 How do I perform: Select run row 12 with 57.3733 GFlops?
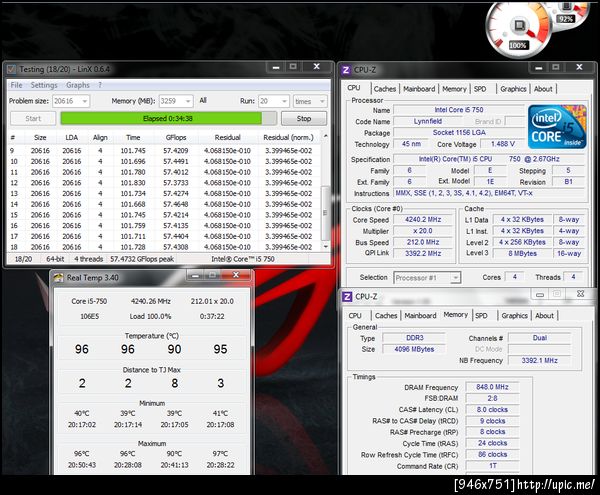pyautogui.click(x=164, y=183)
